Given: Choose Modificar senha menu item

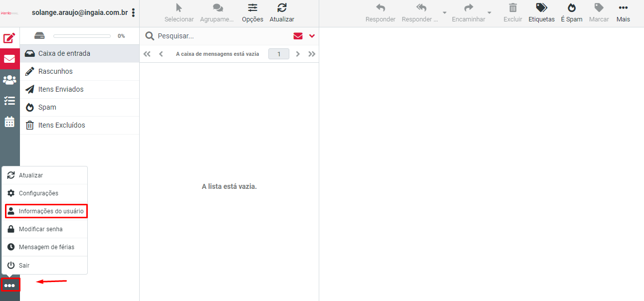Looking at the screenshot, I should (x=45, y=229).
